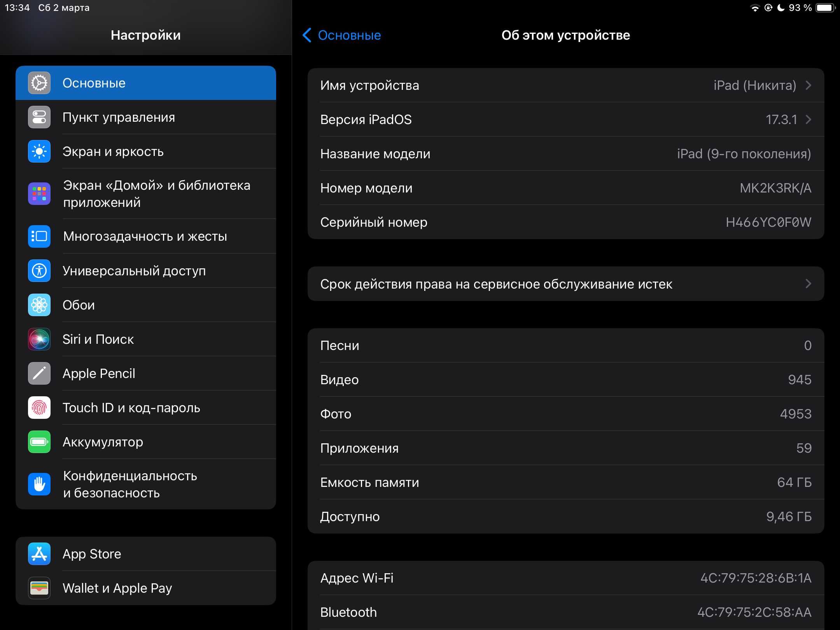Screen dimensions: 840x630
Task: Tap the green Battery icon
Action: point(39,442)
